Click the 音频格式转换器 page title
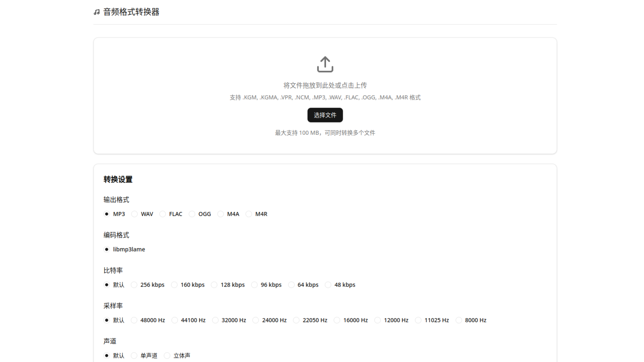The image size is (644, 362). pos(131,12)
